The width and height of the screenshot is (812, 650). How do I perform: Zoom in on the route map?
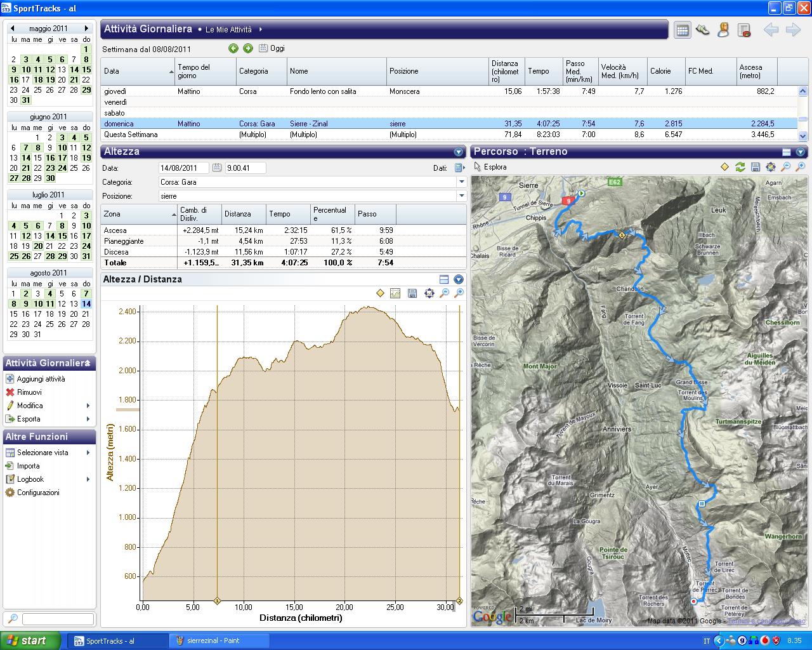(x=801, y=167)
